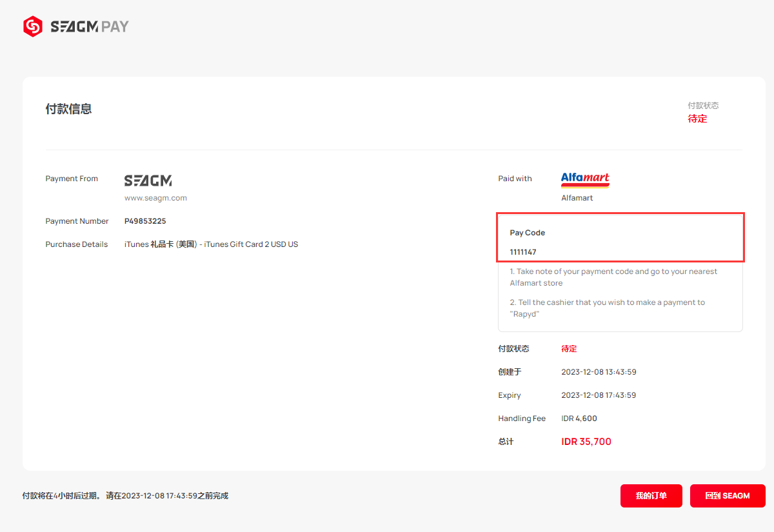
Task: Click the instruction 'Tell the cashier' about Rapyd
Action: click(607, 308)
